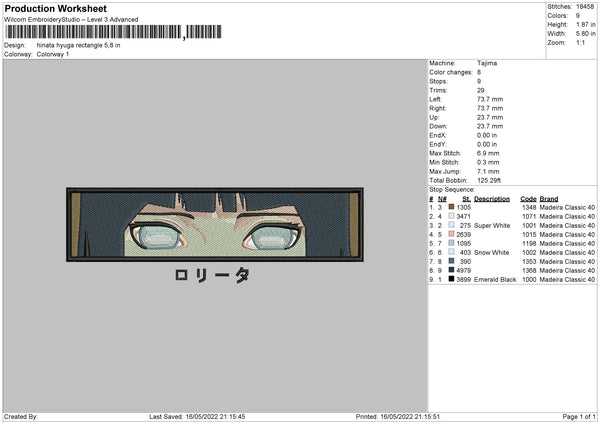
Task: Click the Height value '1.87 in'
Action: coord(585,24)
